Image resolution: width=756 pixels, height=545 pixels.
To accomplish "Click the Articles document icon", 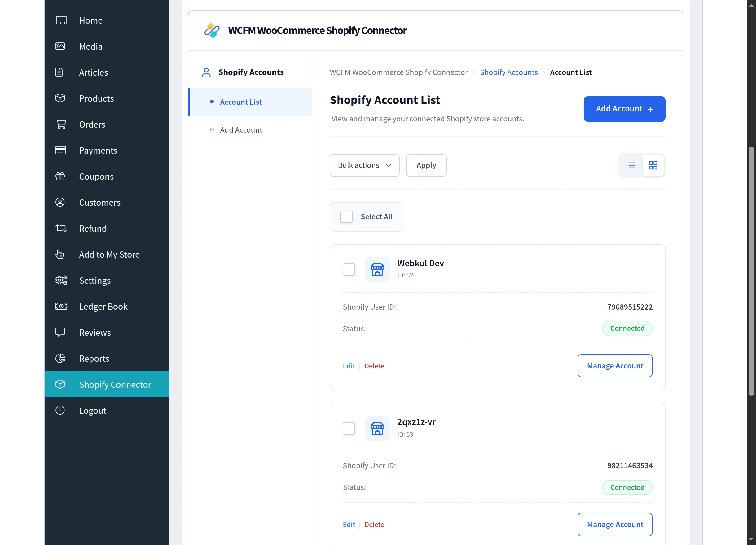I will pyautogui.click(x=59, y=72).
